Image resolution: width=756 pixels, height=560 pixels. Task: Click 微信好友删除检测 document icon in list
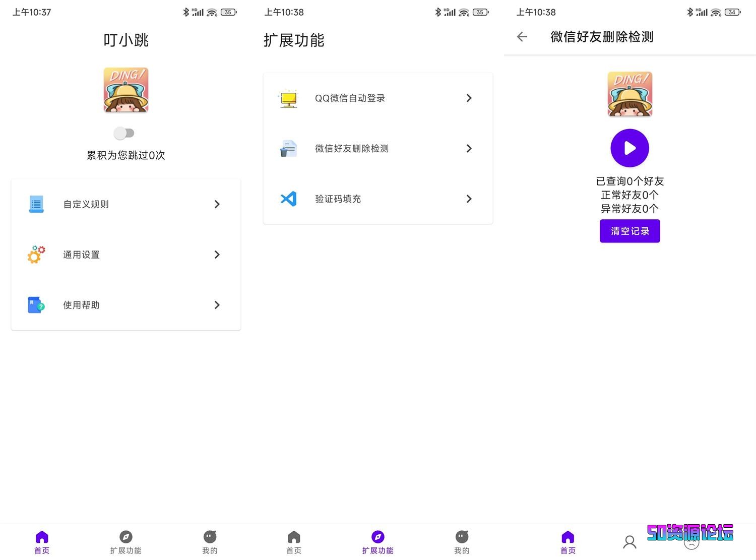(x=288, y=149)
